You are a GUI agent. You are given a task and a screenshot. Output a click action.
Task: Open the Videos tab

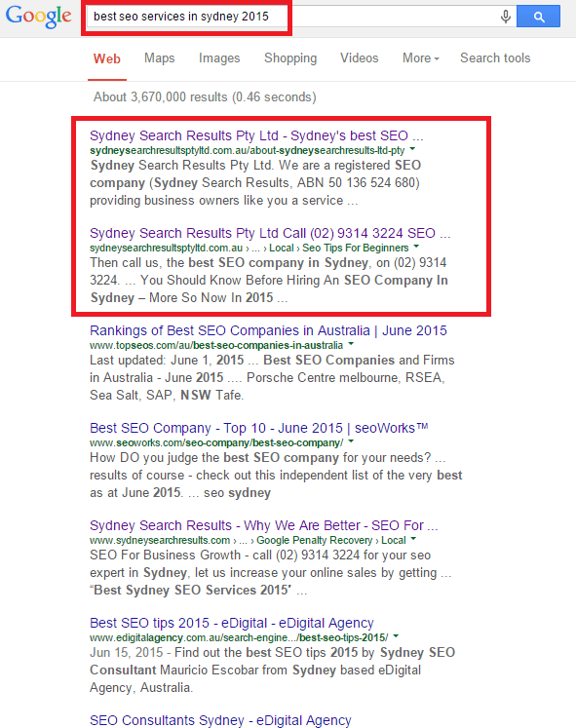tap(360, 58)
